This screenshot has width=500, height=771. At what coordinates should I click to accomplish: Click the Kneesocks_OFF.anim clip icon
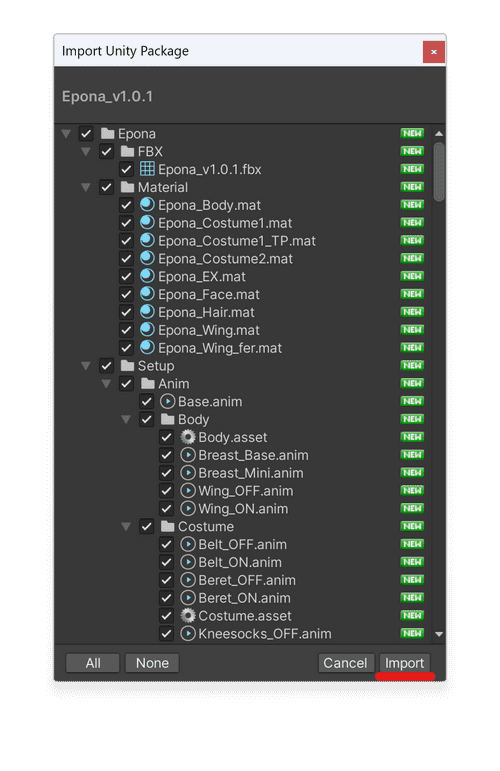point(188,634)
